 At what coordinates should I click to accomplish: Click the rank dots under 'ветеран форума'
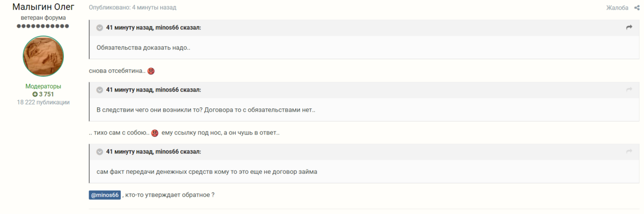[43, 26]
